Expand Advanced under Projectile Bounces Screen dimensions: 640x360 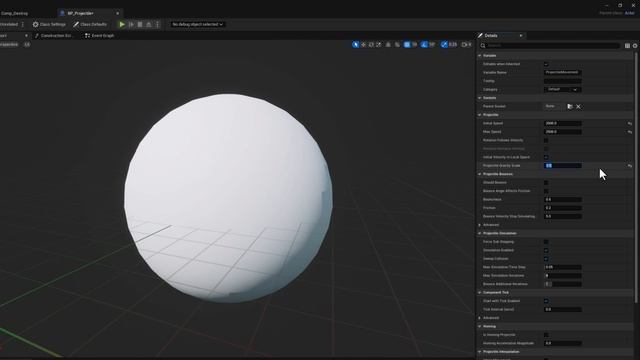480,225
